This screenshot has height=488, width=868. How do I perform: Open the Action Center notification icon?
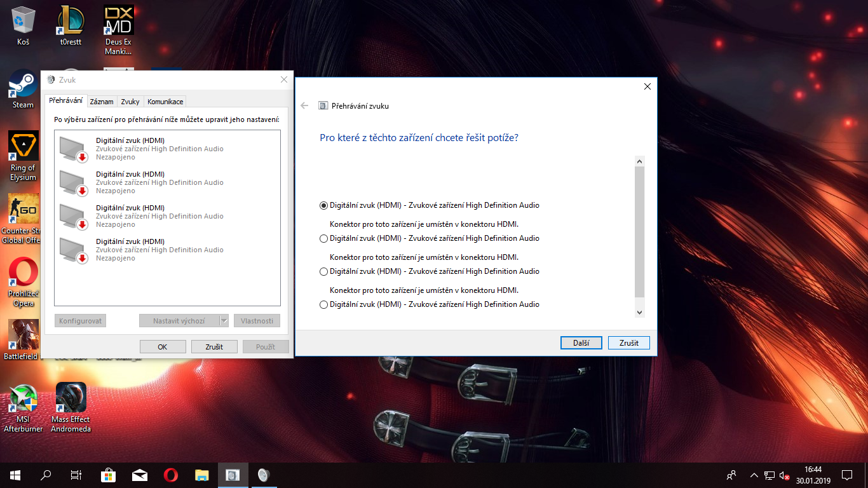847,475
